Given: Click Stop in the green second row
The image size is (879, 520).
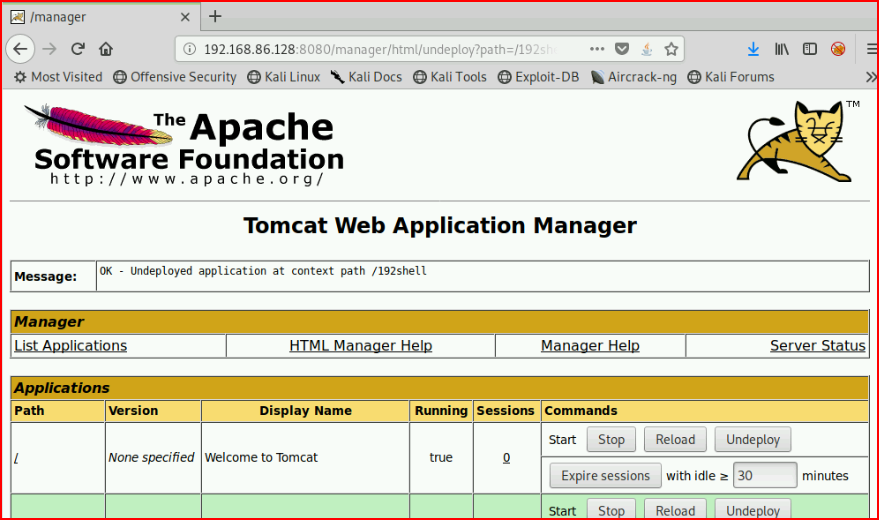Looking at the screenshot, I should [x=611, y=510].
